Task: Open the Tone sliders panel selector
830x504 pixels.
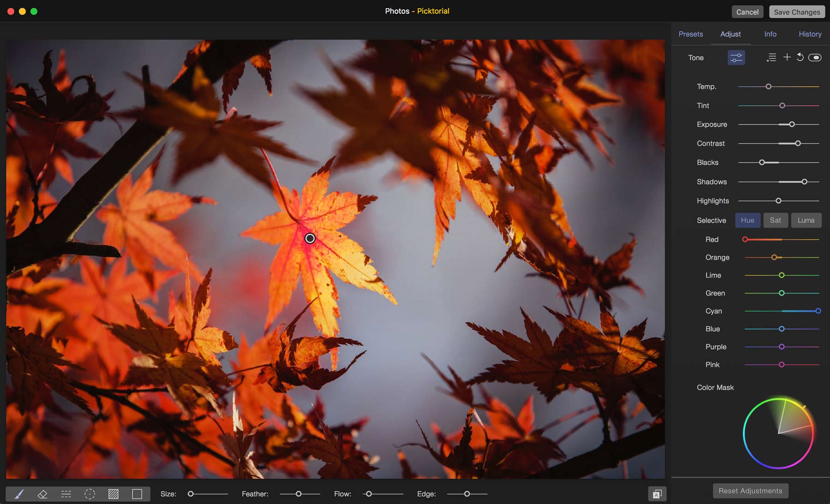Action: 736,58
